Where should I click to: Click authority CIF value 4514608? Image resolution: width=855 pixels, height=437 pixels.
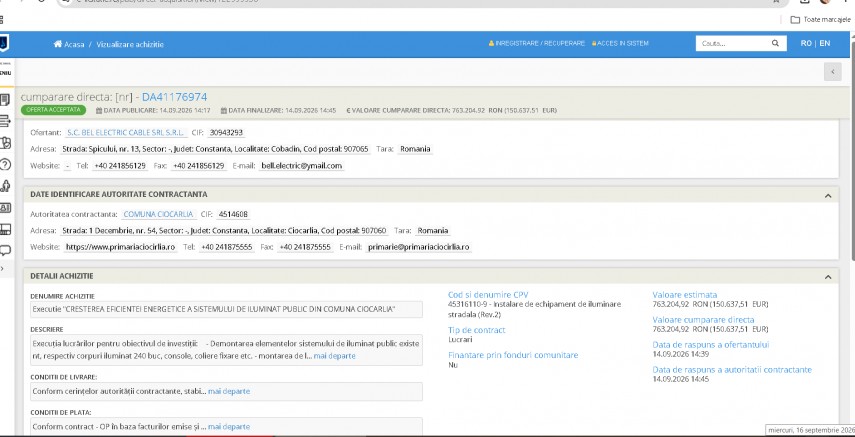[x=233, y=214]
